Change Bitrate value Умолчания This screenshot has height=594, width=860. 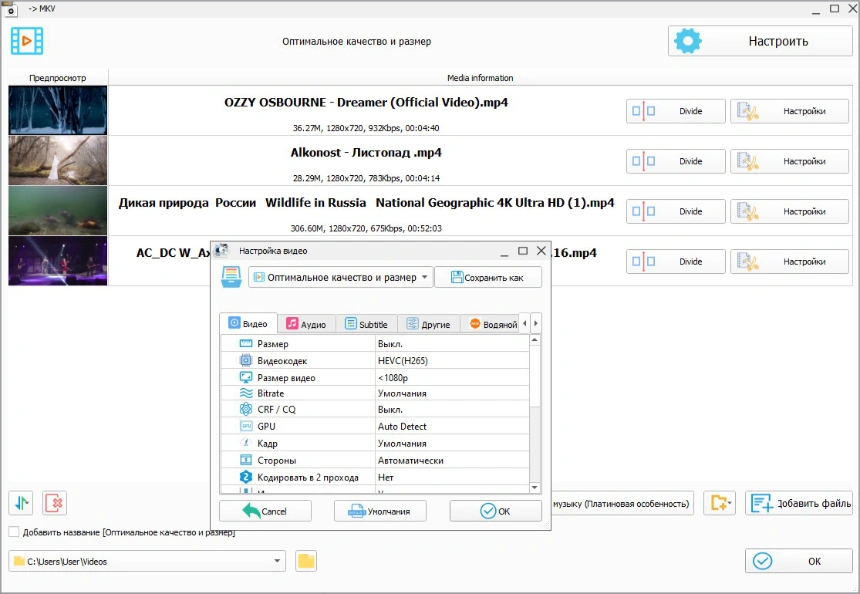tap(452, 393)
